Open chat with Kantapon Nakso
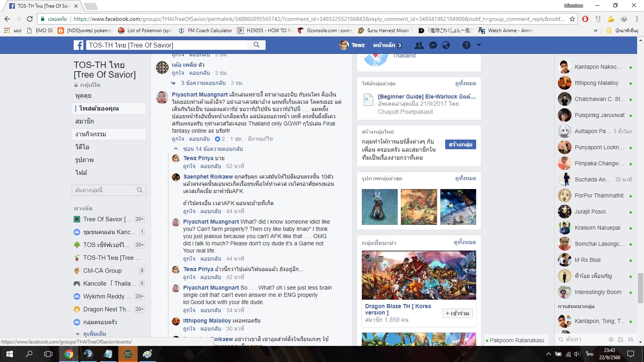 (596, 67)
